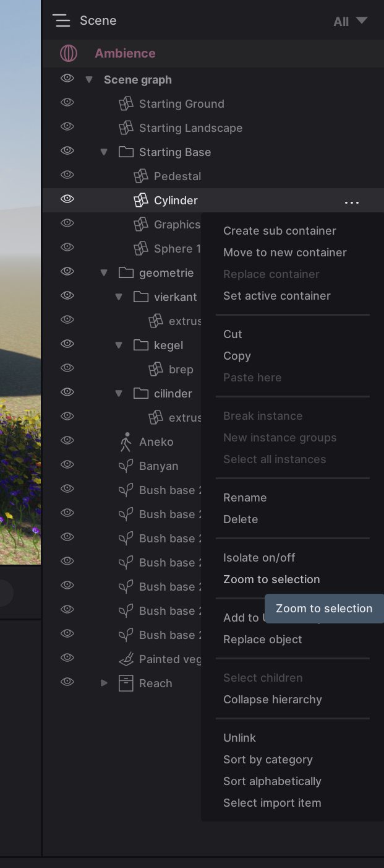Image resolution: width=384 pixels, height=868 pixels.
Task: Click the Aneko walking person icon
Action: click(x=126, y=442)
